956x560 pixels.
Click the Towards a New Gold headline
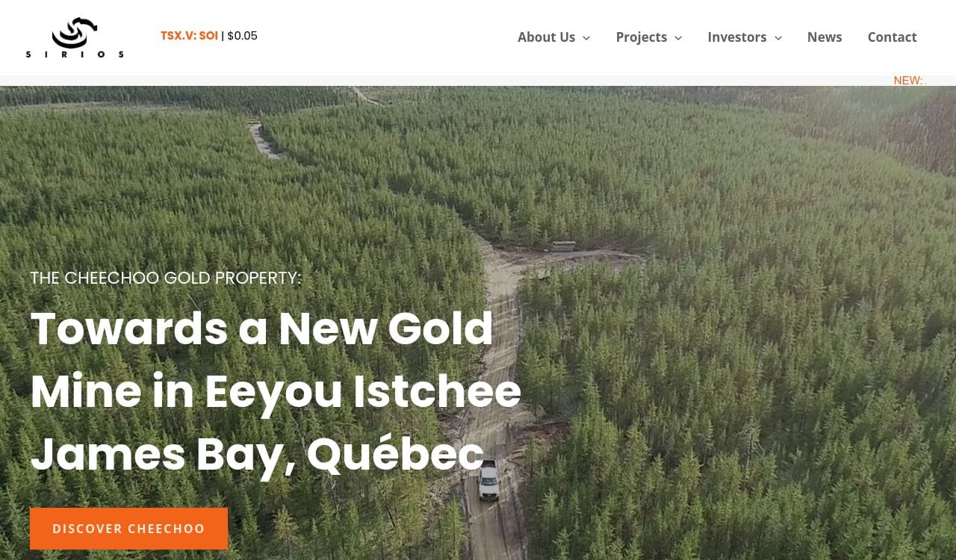click(x=262, y=329)
